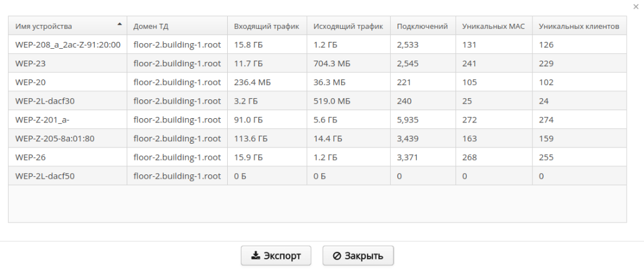Click the sort arrow in Имя устройства header
Image resolution: width=644 pixels, height=270 pixels.
119,25
